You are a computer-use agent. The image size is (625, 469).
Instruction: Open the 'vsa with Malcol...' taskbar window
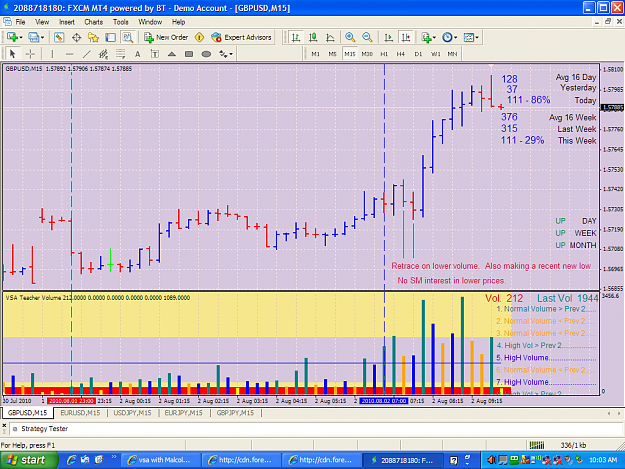pos(160,460)
